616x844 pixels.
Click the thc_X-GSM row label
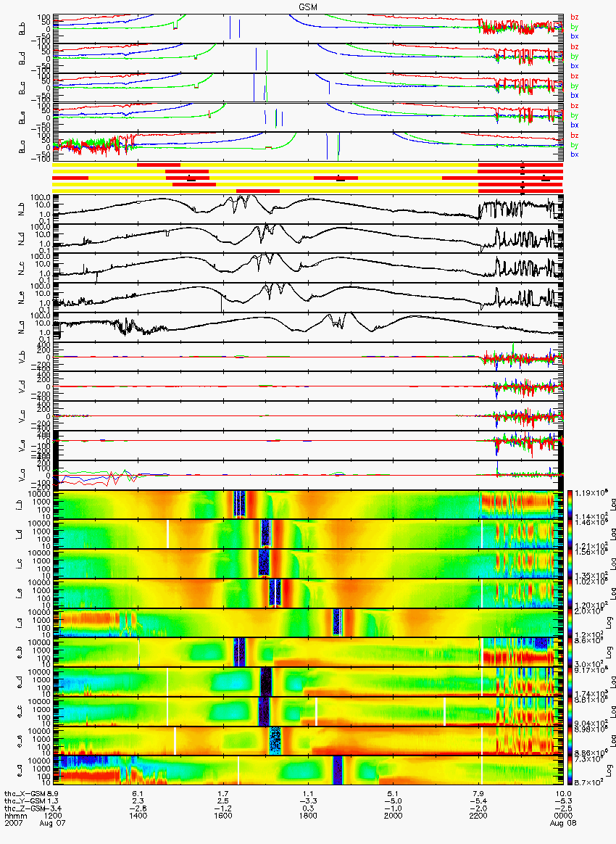(x=25, y=794)
